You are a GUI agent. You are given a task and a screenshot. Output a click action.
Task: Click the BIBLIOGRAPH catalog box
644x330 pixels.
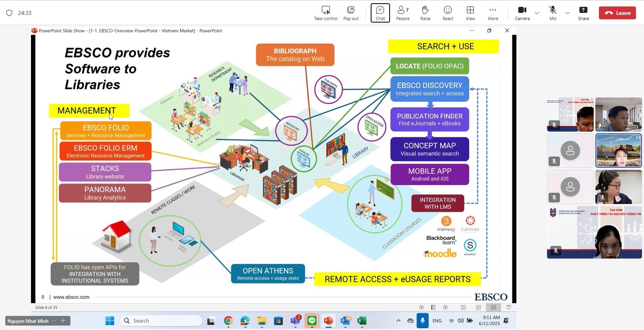(295, 55)
